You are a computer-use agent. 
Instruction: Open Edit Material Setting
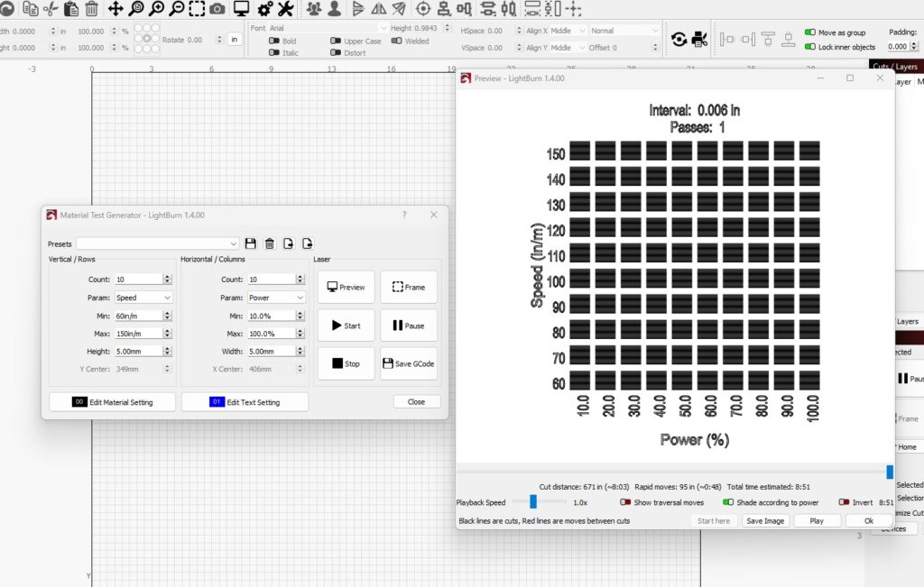point(113,402)
